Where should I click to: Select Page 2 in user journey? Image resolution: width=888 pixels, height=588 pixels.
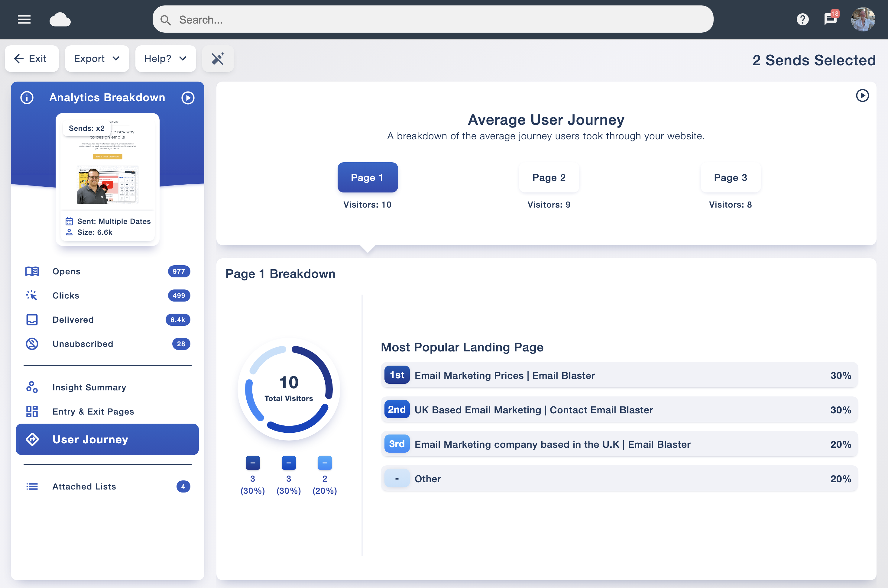[549, 177]
